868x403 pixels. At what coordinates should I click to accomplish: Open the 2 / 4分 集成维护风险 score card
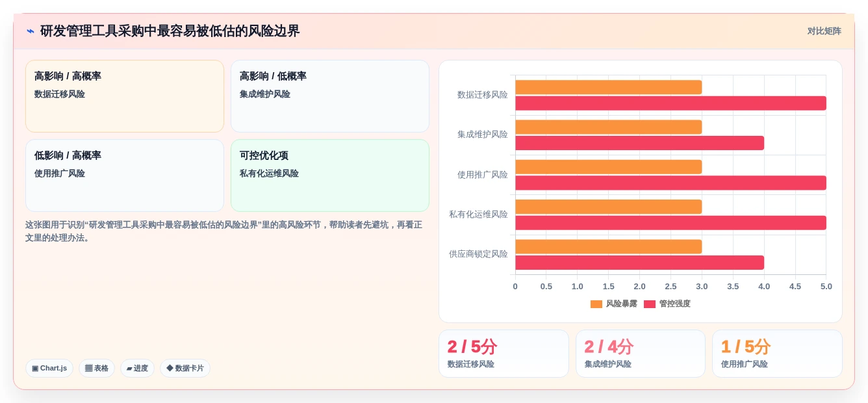pos(641,354)
